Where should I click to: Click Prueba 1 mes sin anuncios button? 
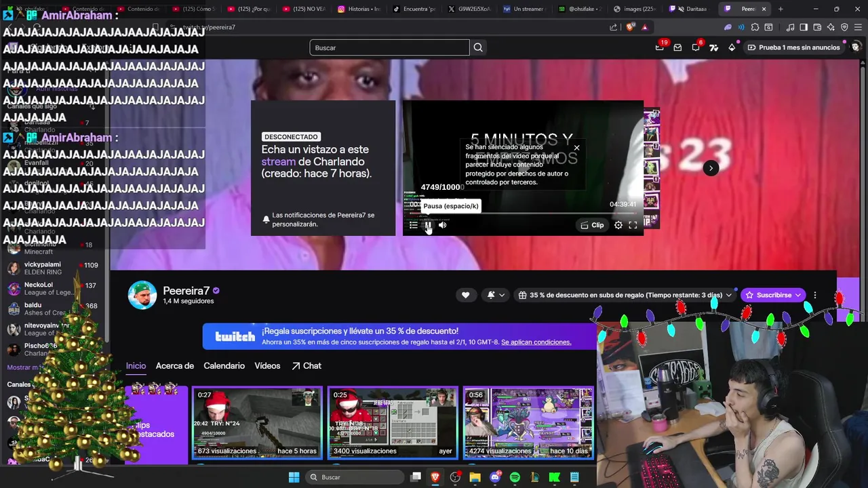pos(793,47)
